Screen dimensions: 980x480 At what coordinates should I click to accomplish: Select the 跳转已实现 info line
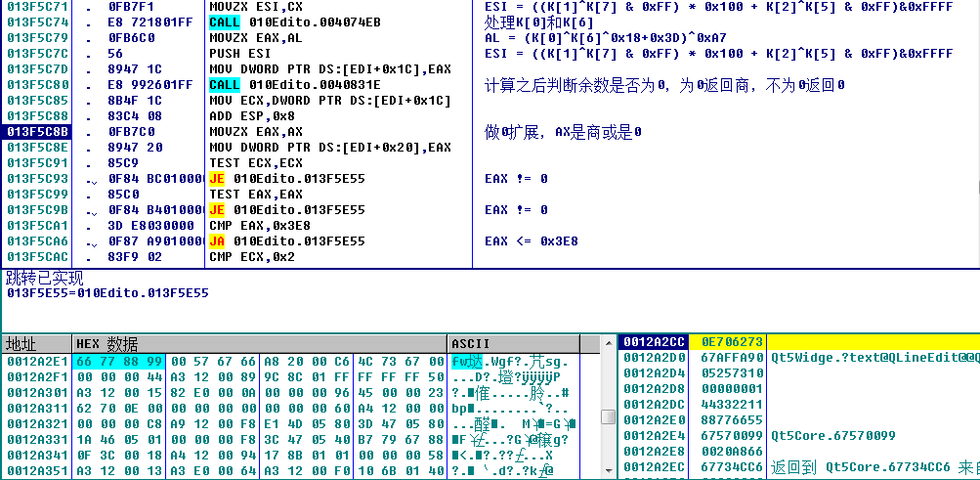coord(44,279)
